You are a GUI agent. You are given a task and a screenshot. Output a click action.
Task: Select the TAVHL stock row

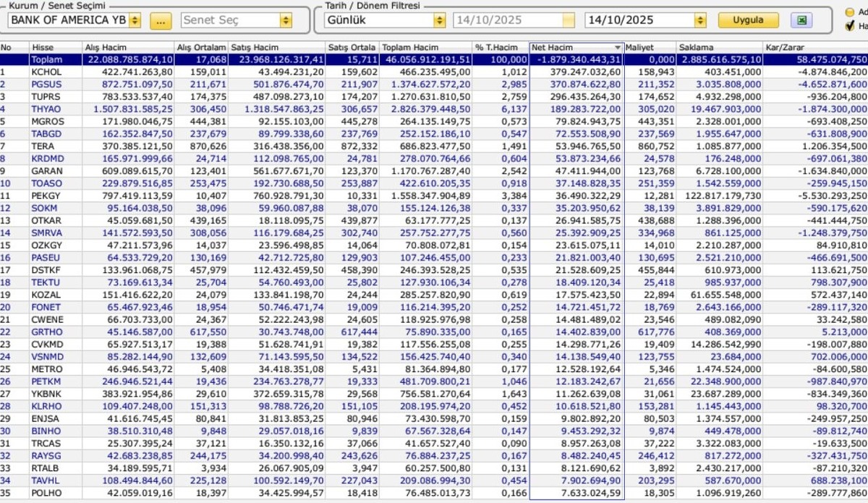click(434, 481)
